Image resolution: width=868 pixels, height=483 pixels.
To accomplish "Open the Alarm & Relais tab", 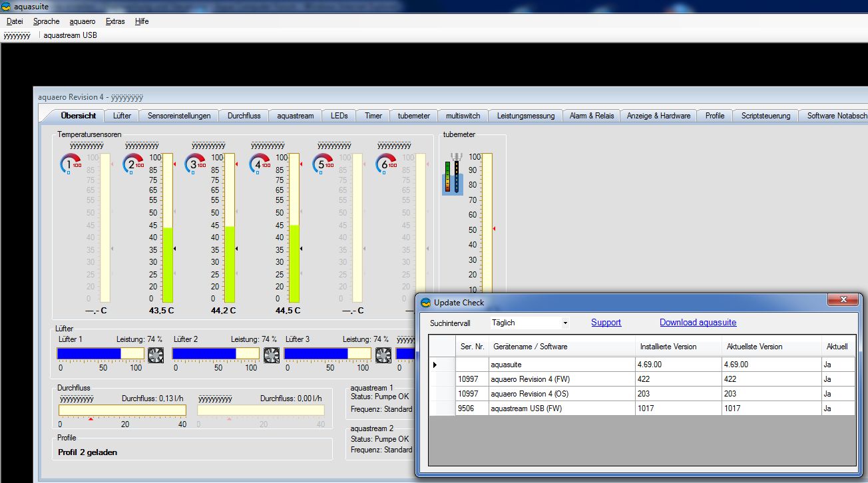I will click(591, 116).
